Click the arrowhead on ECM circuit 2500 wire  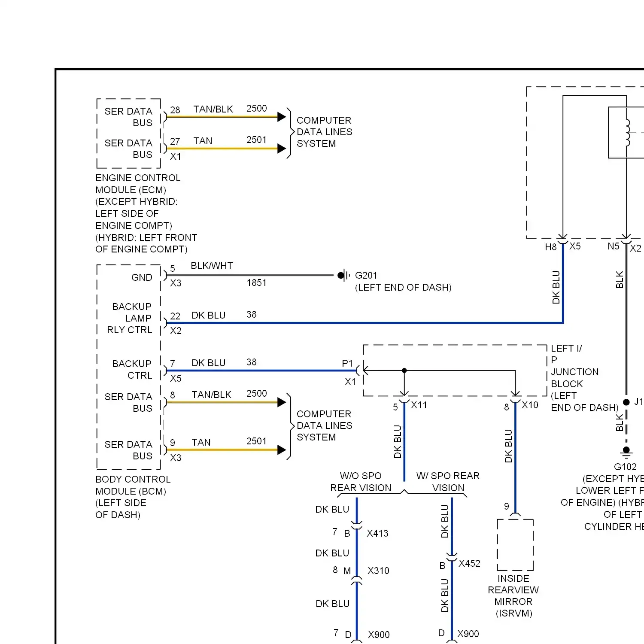point(282,117)
